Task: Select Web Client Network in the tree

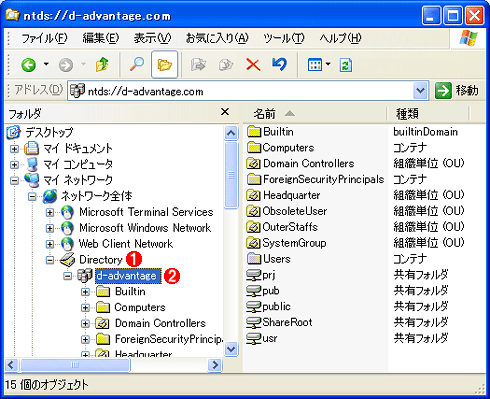Action: pyautogui.click(x=126, y=244)
